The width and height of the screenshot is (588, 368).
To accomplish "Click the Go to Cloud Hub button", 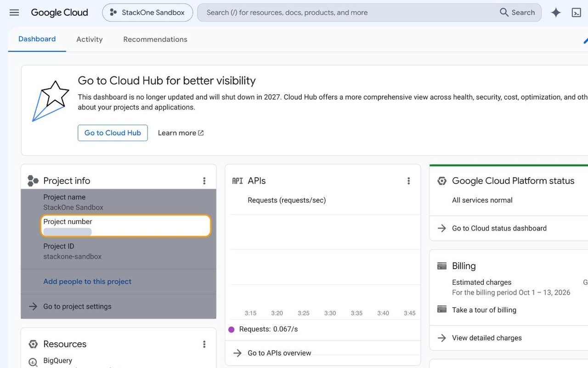I will point(113,133).
